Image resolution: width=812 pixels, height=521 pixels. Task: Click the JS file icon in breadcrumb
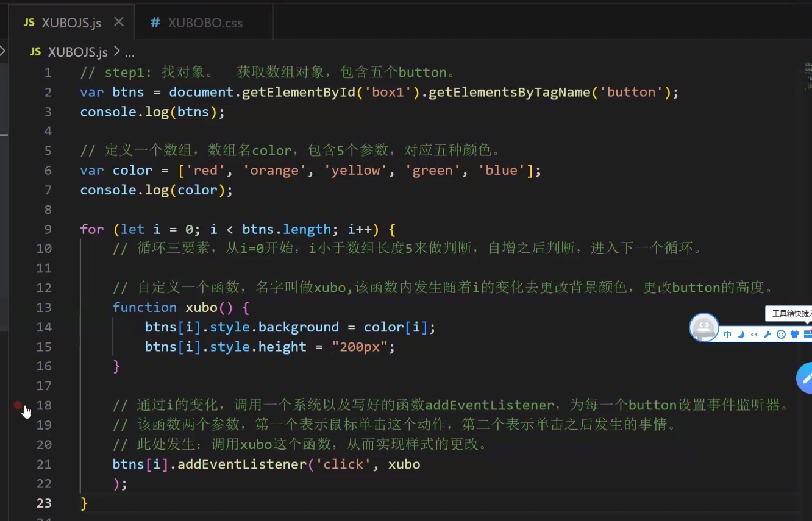point(36,52)
